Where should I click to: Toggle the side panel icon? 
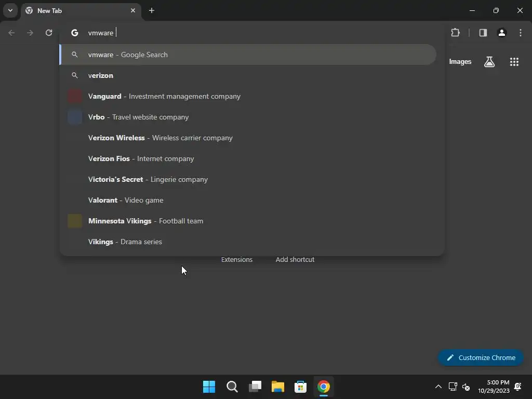point(483,33)
